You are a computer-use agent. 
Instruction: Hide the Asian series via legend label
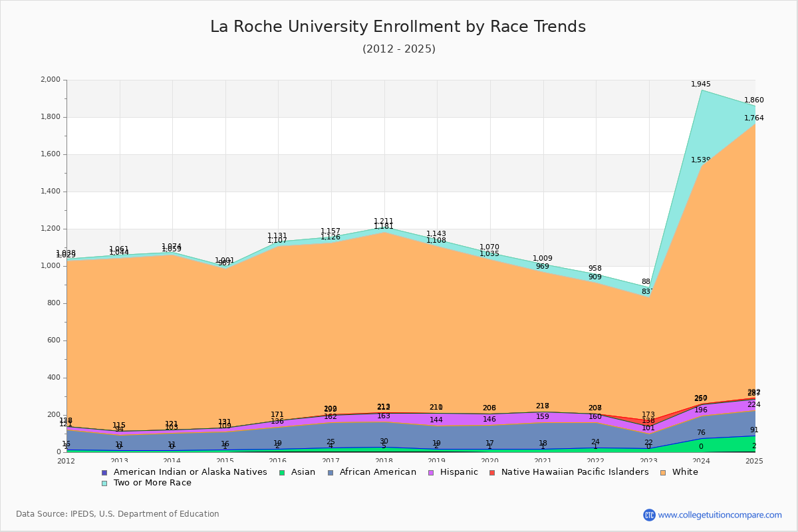tap(303, 472)
